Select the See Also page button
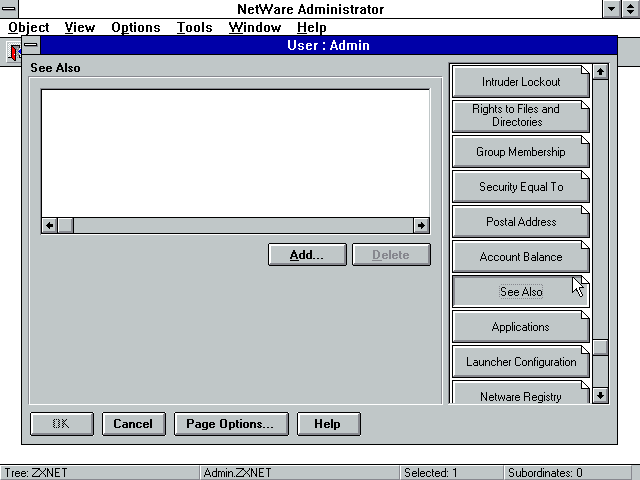This screenshot has height=480, width=640. [x=520, y=292]
